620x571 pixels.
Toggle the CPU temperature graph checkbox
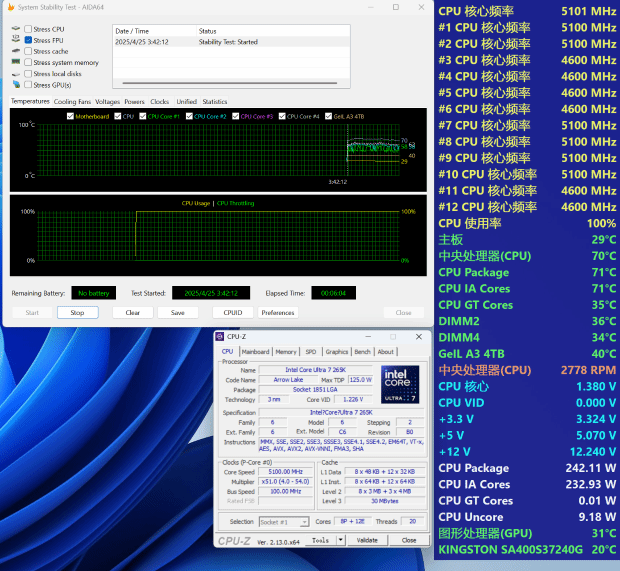click(117, 116)
